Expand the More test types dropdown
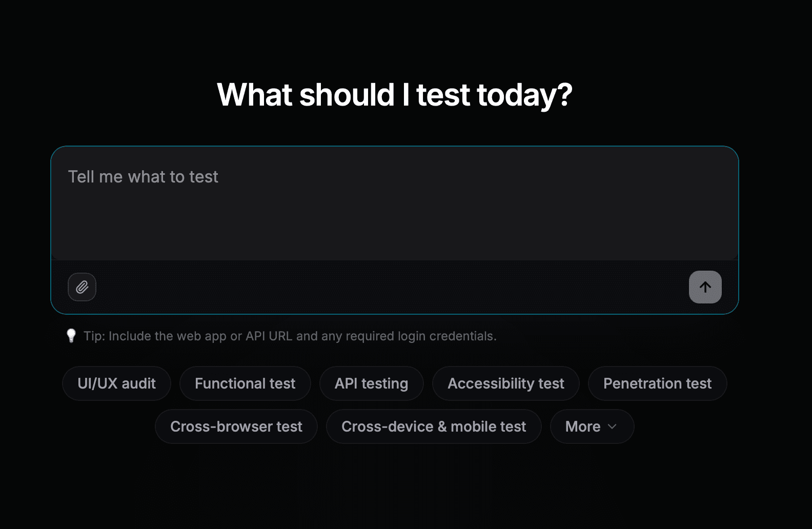The height and width of the screenshot is (529, 812). pyautogui.click(x=592, y=426)
